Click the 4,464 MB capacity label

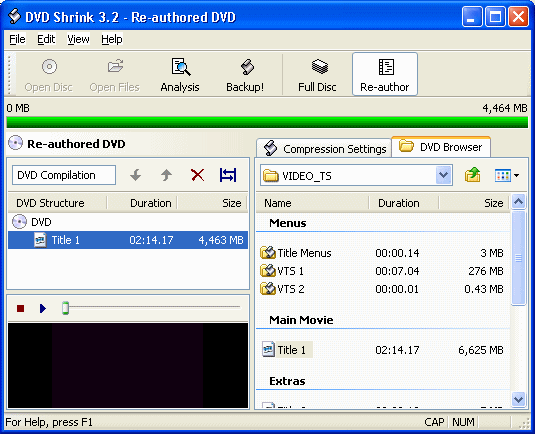505,108
